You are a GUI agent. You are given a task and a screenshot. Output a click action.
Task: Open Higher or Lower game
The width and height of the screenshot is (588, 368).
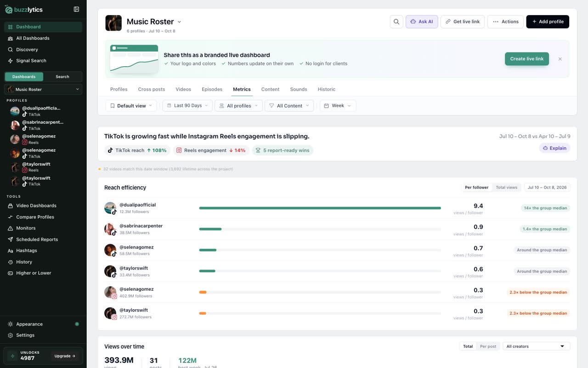(43, 273)
